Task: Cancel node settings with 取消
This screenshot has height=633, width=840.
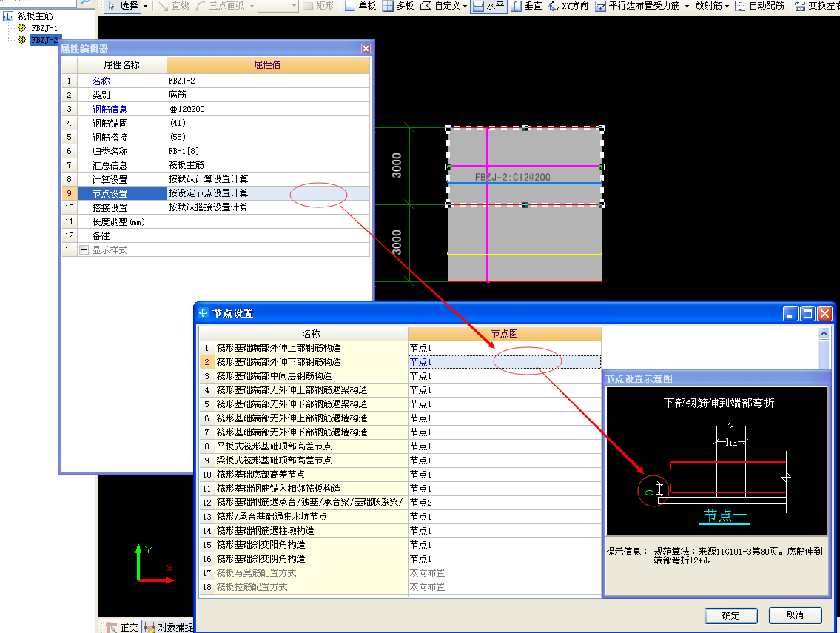Action: (x=795, y=615)
